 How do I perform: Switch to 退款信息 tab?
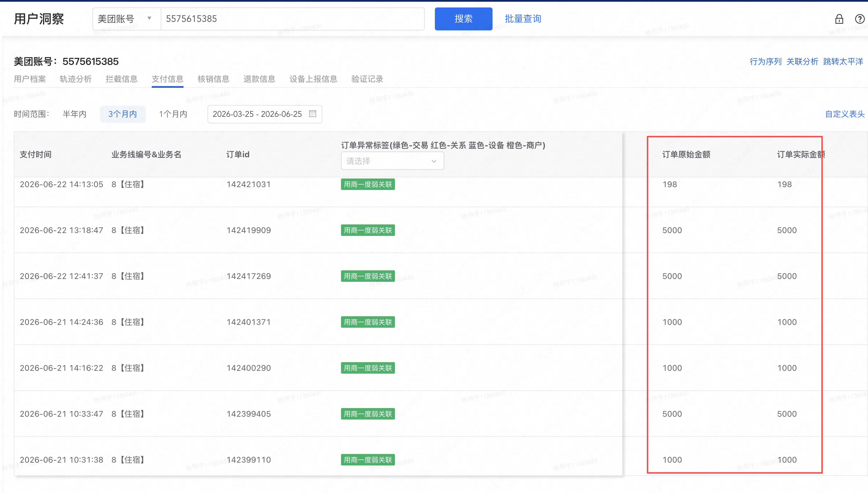click(259, 79)
